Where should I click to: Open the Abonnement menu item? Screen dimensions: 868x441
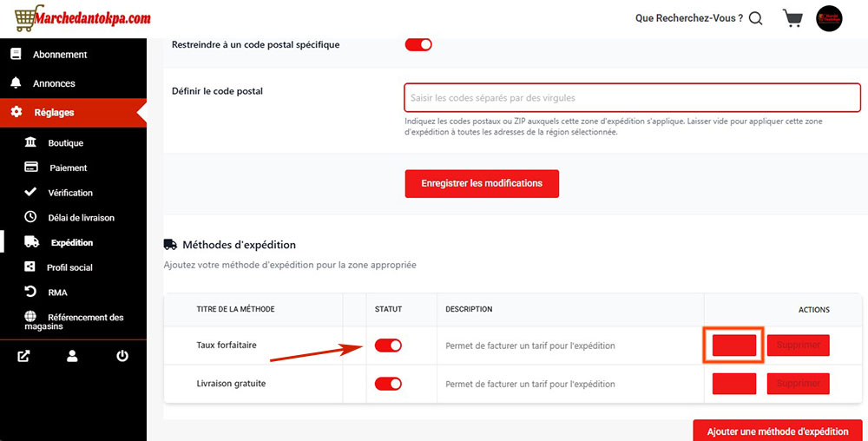(60, 55)
